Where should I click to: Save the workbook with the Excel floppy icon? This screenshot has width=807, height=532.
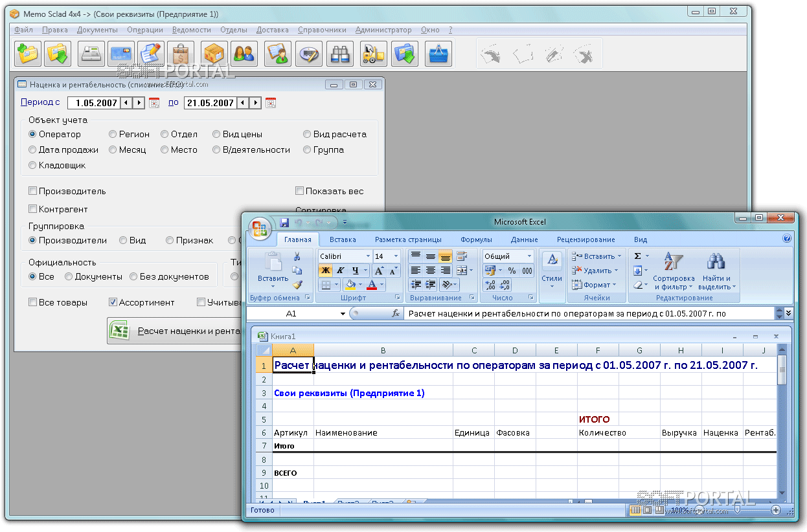coord(284,222)
